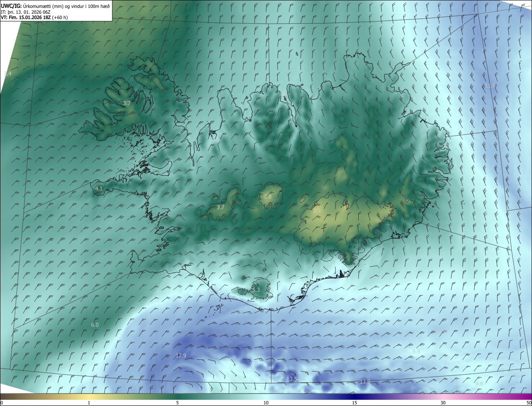Click the 'VT: Fim. 15.01.2026 18Z (+60 h)' line
The height and width of the screenshot is (406, 532).
(34, 17)
